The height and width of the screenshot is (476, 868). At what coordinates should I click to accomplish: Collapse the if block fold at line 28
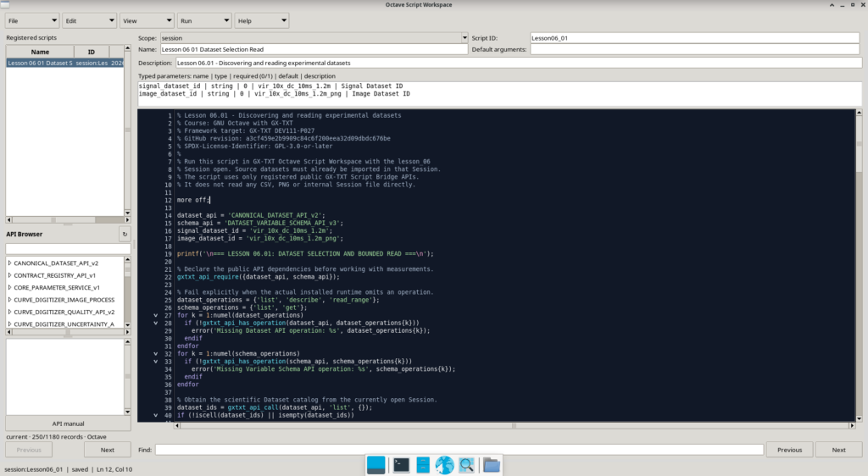(156, 323)
